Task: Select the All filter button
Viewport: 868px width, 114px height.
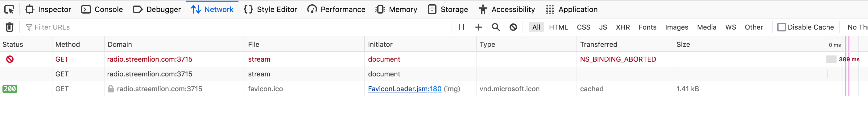Action: point(536,27)
